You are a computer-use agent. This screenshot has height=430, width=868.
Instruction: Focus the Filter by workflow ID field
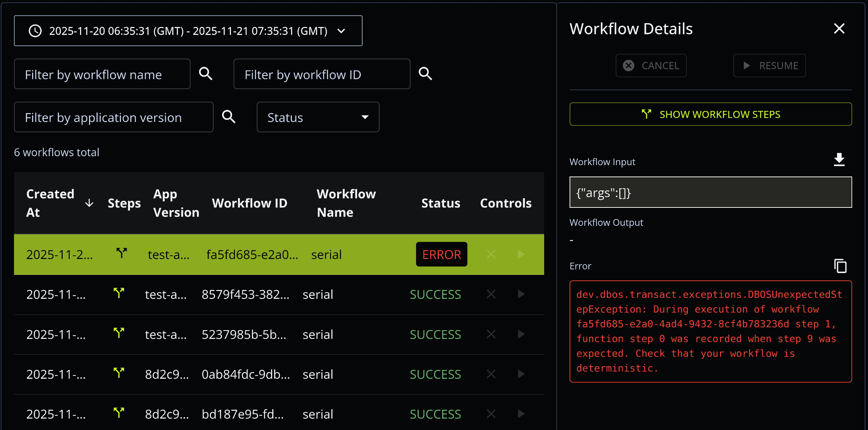(321, 74)
